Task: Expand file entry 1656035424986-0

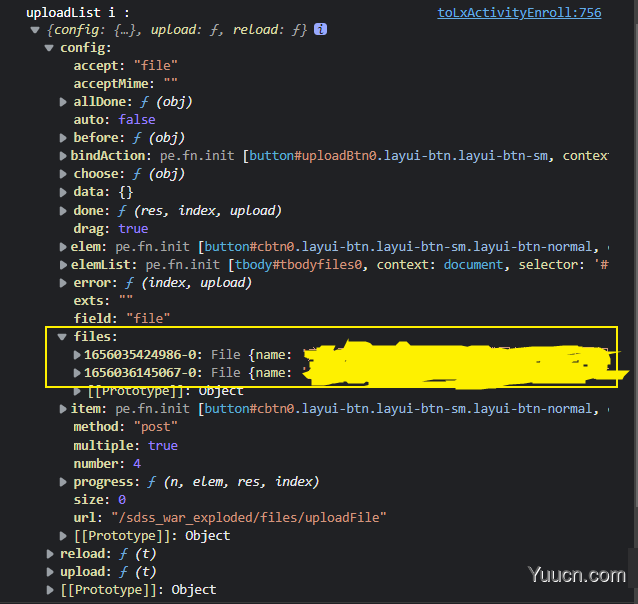Action: click(x=76, y=355)
